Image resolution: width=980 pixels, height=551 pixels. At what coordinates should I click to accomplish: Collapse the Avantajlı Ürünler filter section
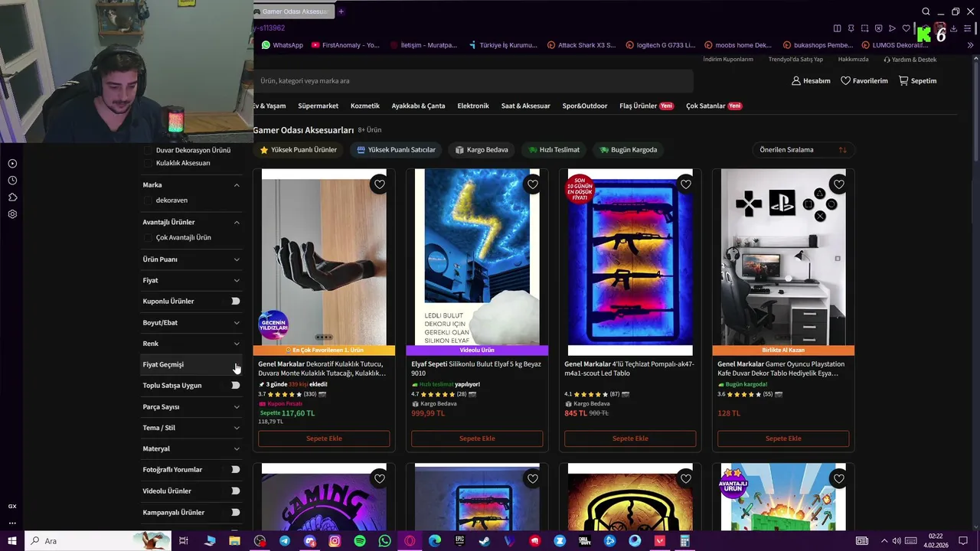pyautogui.click(x=237, y=223)
